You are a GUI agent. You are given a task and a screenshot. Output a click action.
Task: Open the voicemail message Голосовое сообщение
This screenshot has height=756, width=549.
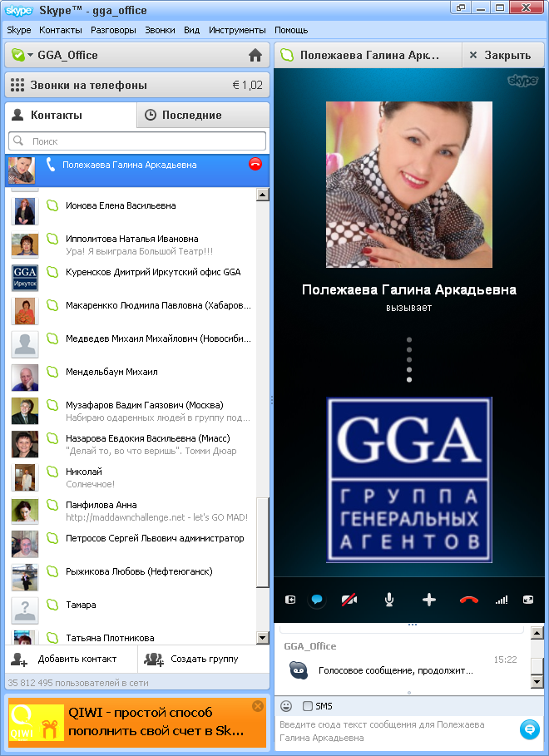coord(396,670)
